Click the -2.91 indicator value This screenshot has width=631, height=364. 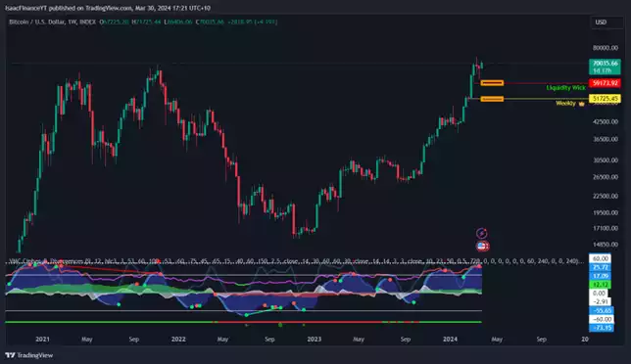[x=600, y=301]
